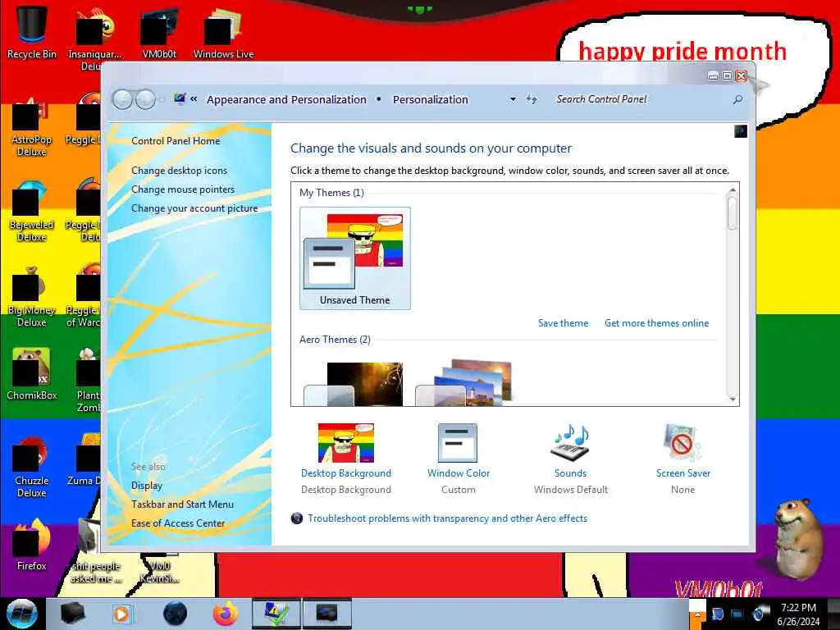The image size is (840, 630).
Task: Click the Control Panel forward arrow button
Action: pyautogui.click(x=145, y=99)
